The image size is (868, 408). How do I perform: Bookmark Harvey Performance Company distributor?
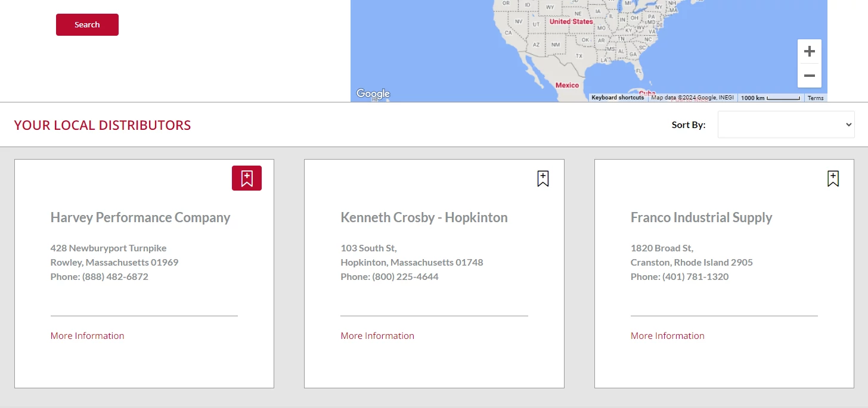pos(246,178)
